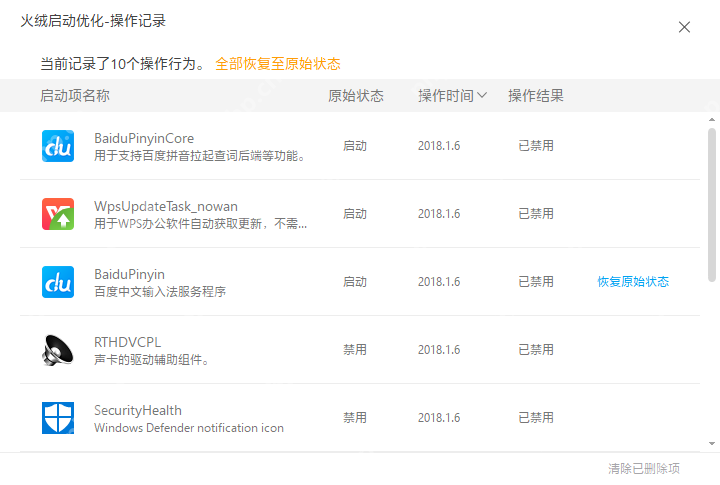This screenshot has width=720, height=485.
Task: Click description 声卡的驱动辅助组件
Action: pyautogui.click(x=152, y=360)
